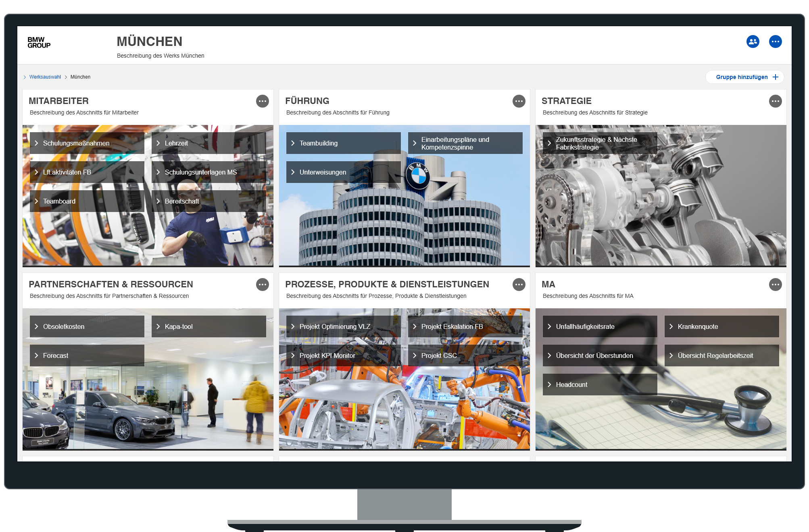The height and width of the screenshot is (532, 809).
Task: Click the FÜHRUNG section heading
Action: (x=307, y=101)
